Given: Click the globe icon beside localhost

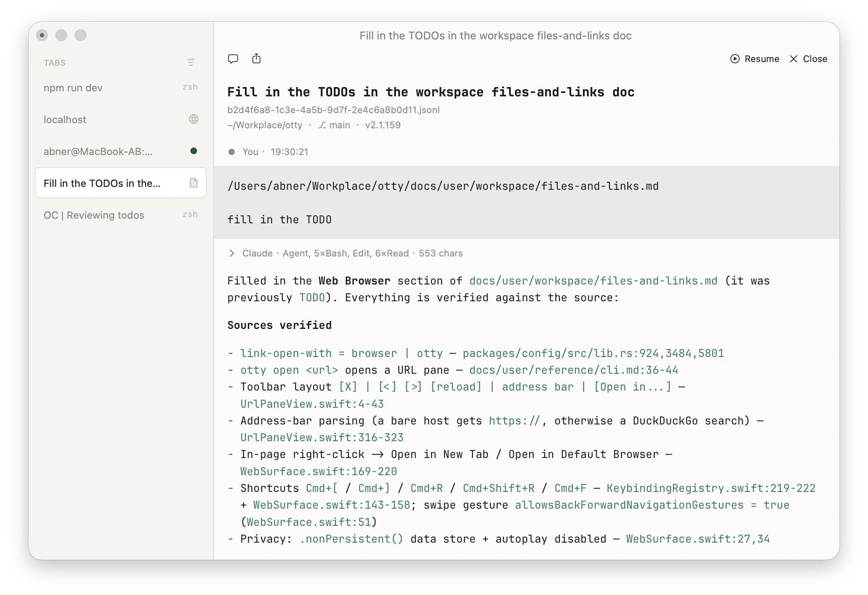Looking at the screenshot, I should coord(193,119).
